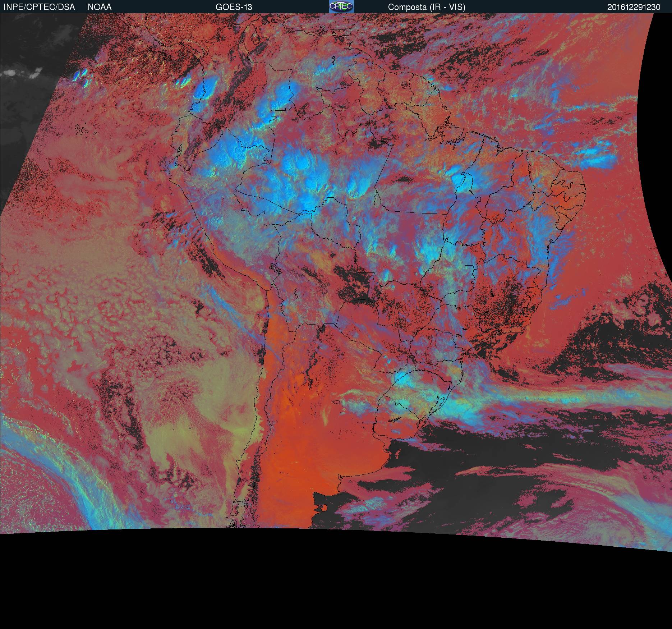
Task: Click the 201612291230 timestamp
Action: pos(634,7)
